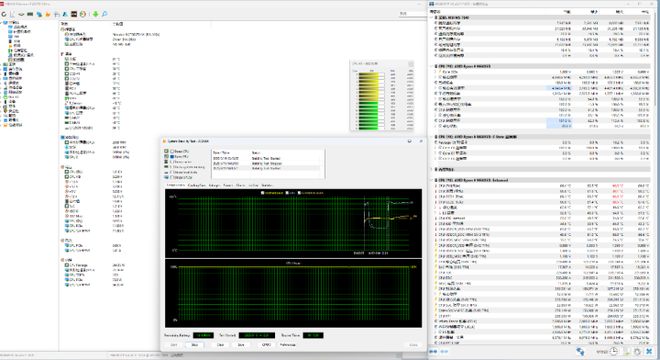This screenshot has width=660, height=360.
Task: Click the CPU Usage graph in stability test
Action: [x=293, y=293]
